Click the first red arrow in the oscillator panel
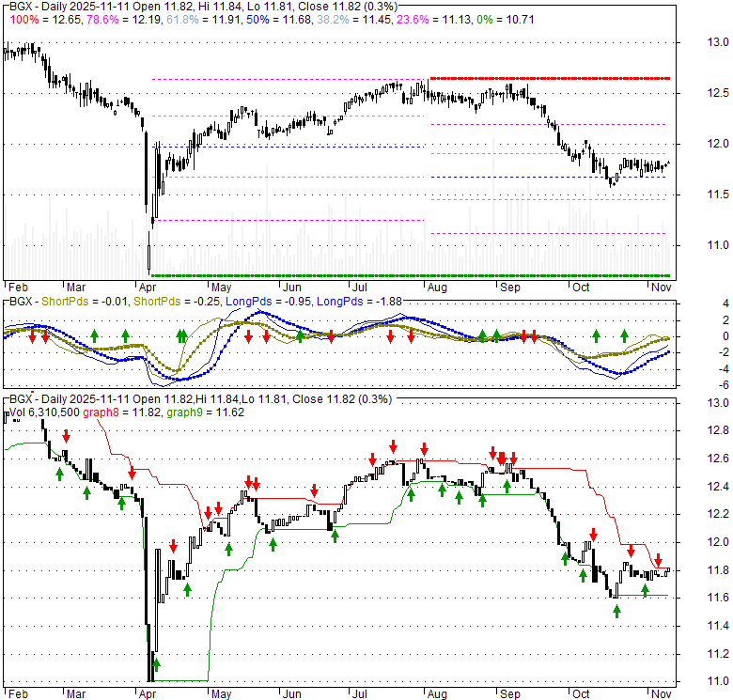This screenshot has height=700, width=733. (32, 336)
